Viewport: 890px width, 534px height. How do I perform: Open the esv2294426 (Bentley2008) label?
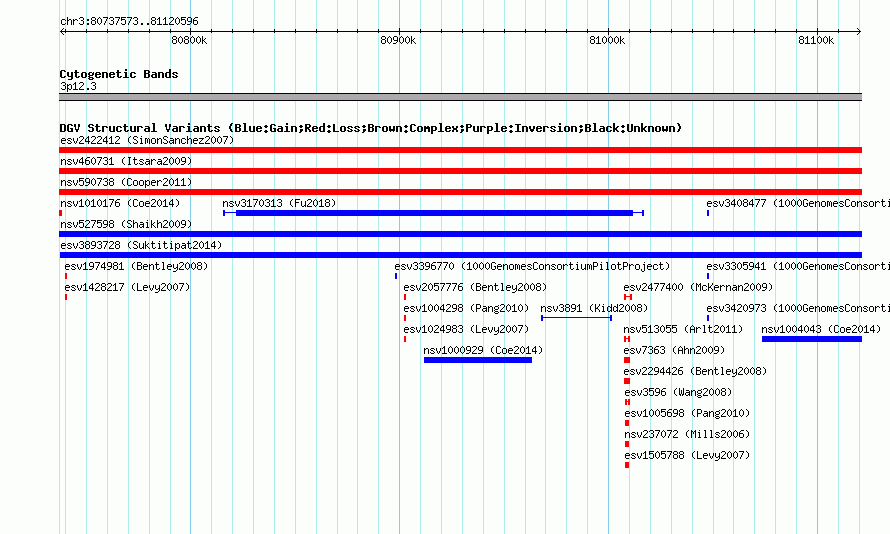[x=695, y=371]
